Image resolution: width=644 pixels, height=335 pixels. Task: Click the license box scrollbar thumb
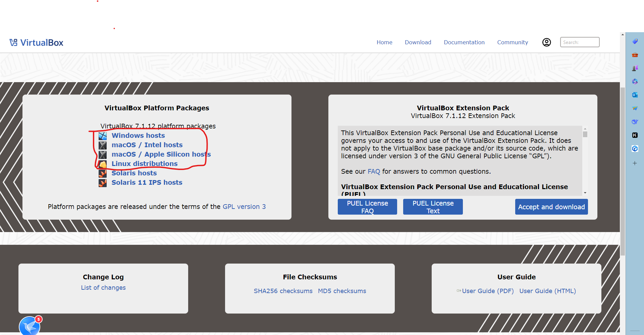click(x=585, y=134)
